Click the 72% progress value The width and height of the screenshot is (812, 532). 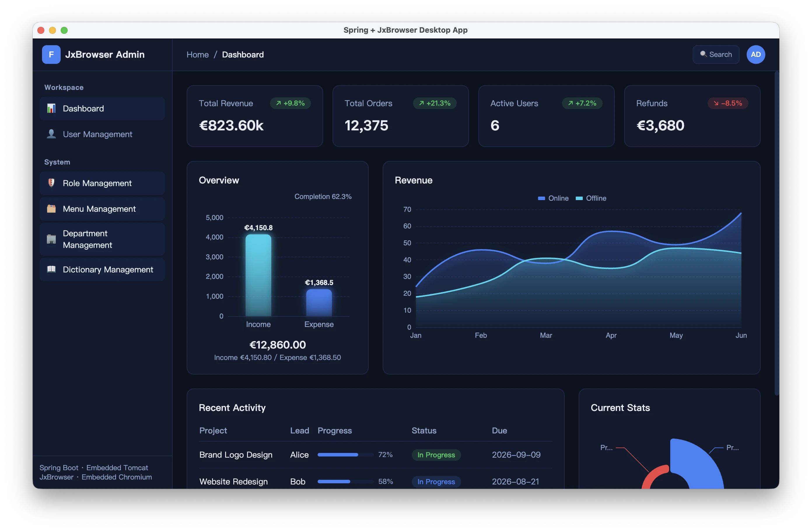tap(385, 454)
